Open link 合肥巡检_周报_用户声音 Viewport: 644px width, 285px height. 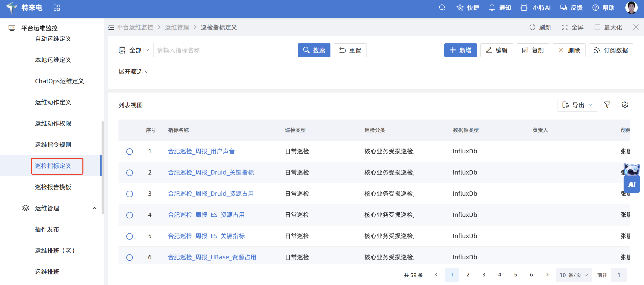(x=201, y=151)
